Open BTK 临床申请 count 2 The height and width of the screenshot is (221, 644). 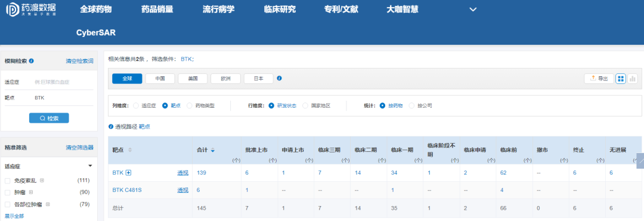pos(466,173)
